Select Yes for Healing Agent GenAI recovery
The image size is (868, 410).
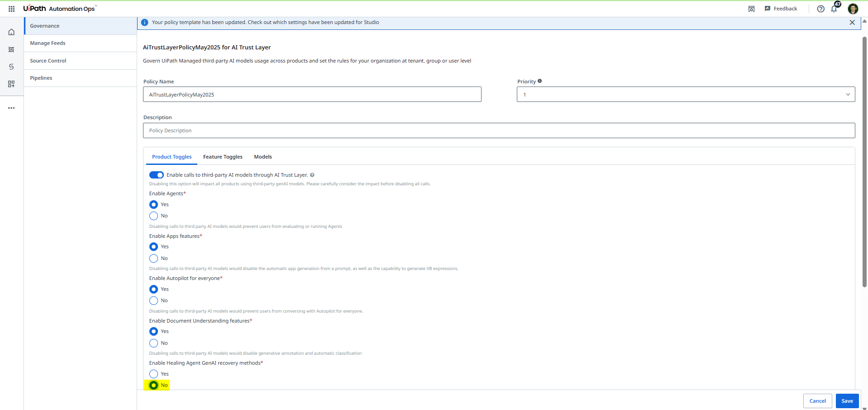pos(154,374)
